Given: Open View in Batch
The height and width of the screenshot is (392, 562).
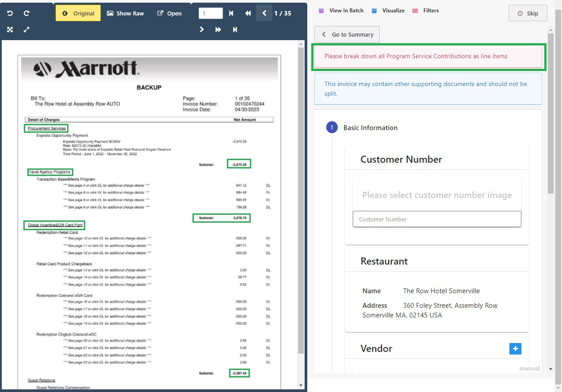Looking at the screenshot, I should pos(341,10).
